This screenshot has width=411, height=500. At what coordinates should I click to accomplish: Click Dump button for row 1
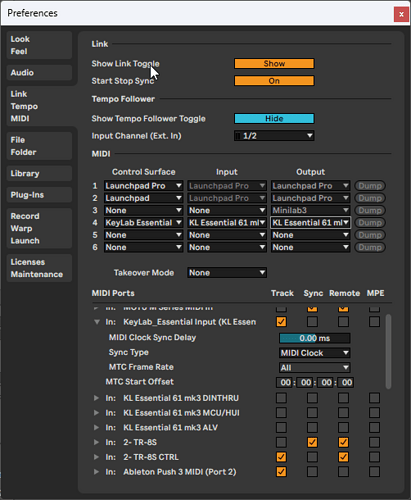point(370,186)
